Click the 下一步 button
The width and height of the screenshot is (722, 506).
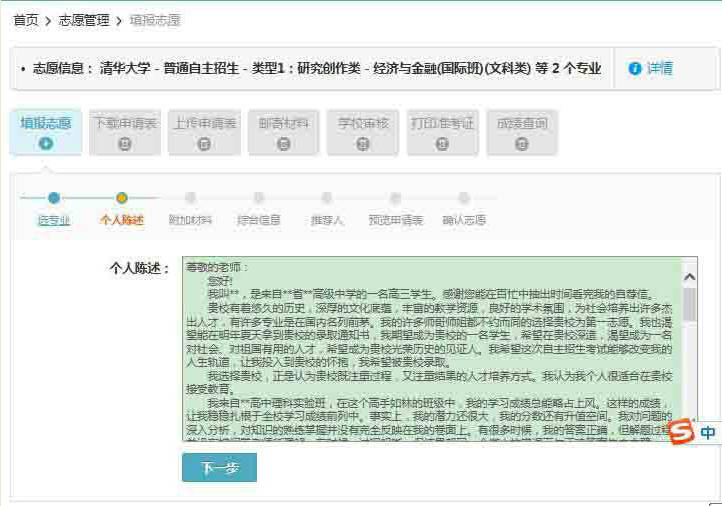point(219,467)
